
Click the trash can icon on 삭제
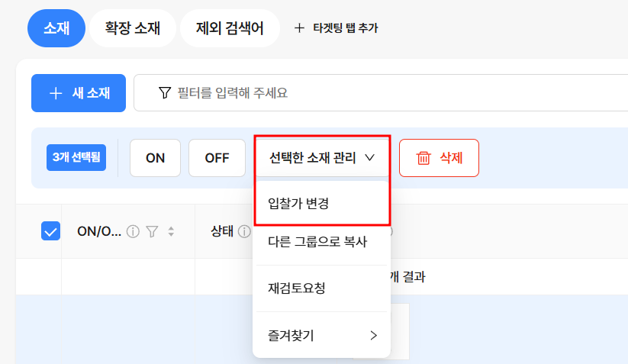(423, 158)
